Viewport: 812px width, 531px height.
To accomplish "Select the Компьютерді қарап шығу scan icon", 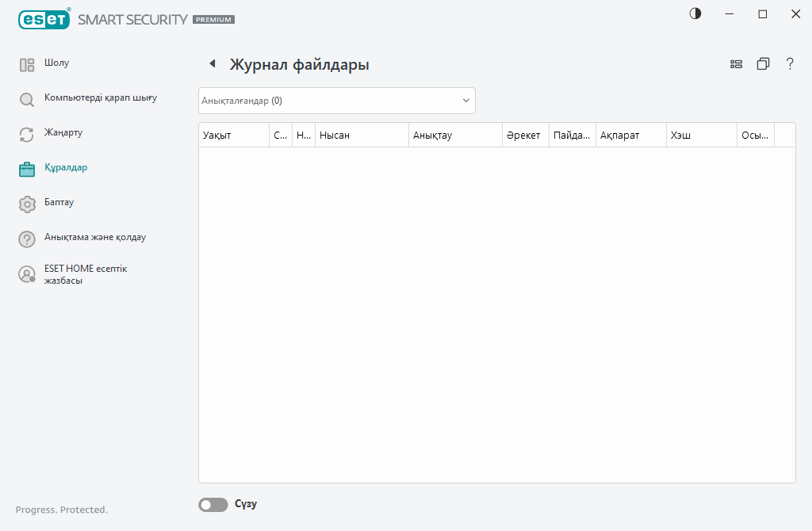I will [26, 98].
